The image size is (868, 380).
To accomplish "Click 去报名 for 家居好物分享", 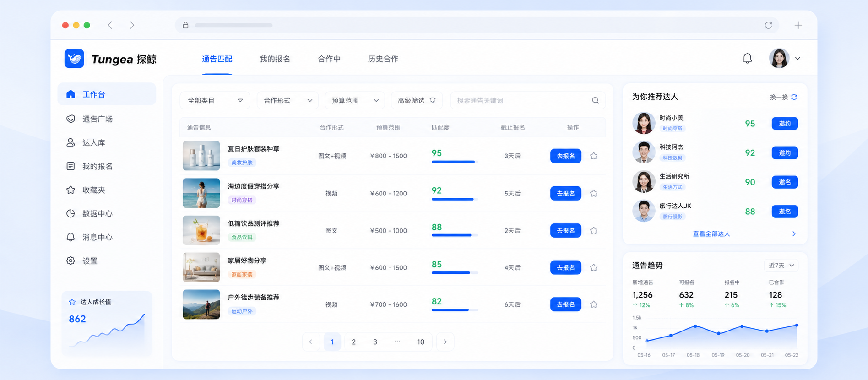I will [x=566, y=267].
